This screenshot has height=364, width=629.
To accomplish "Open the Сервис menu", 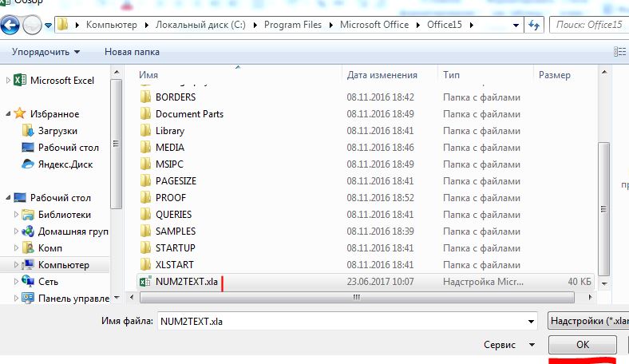I will pyautogui.click(x=509, y=345).
